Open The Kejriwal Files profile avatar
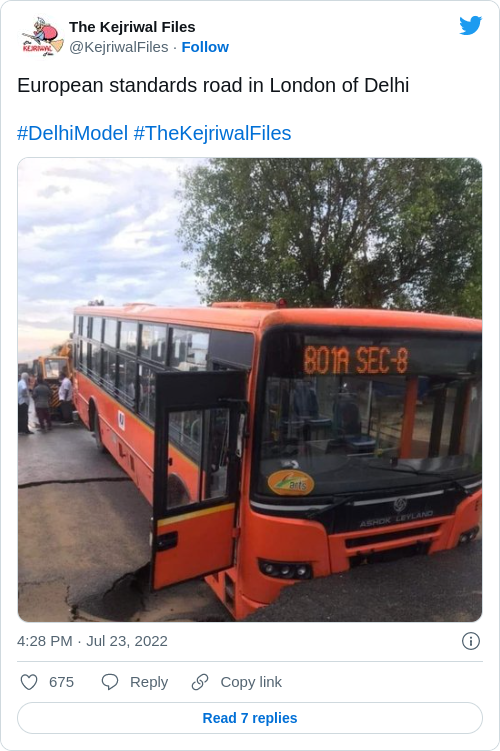This screenshot has width=500, height=751. click(x=42, y=37)
